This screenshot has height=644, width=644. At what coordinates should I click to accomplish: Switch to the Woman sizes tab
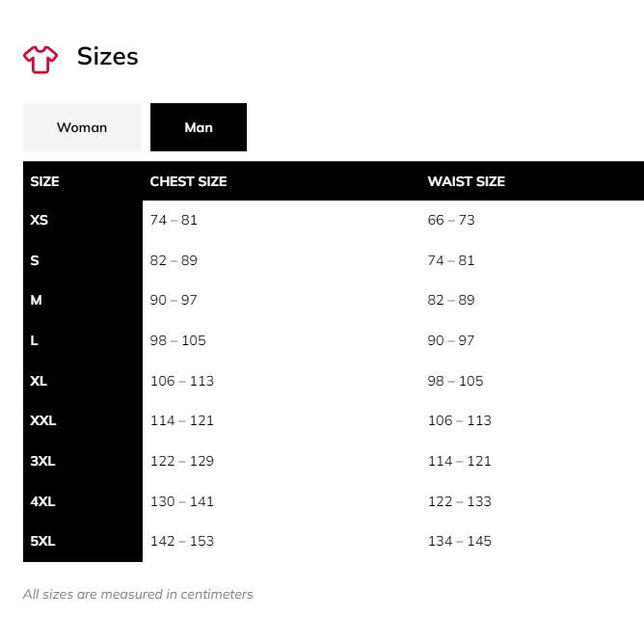[82, 127]
